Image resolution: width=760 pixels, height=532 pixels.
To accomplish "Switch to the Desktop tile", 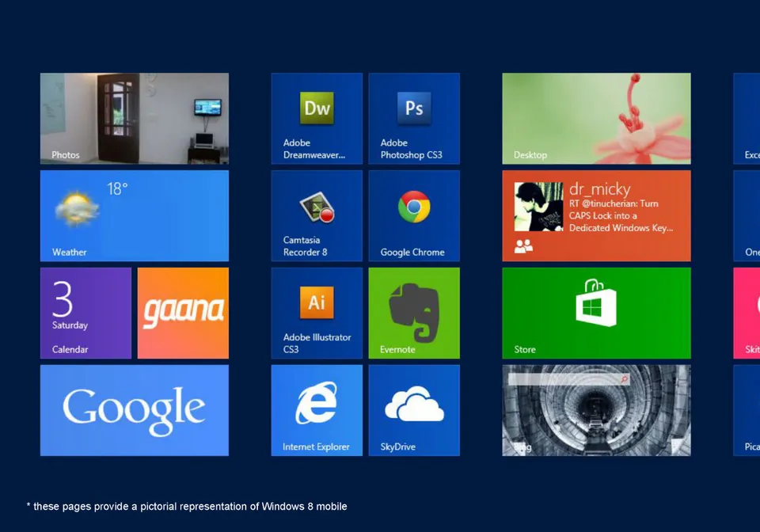I will [x=596, y=119].
